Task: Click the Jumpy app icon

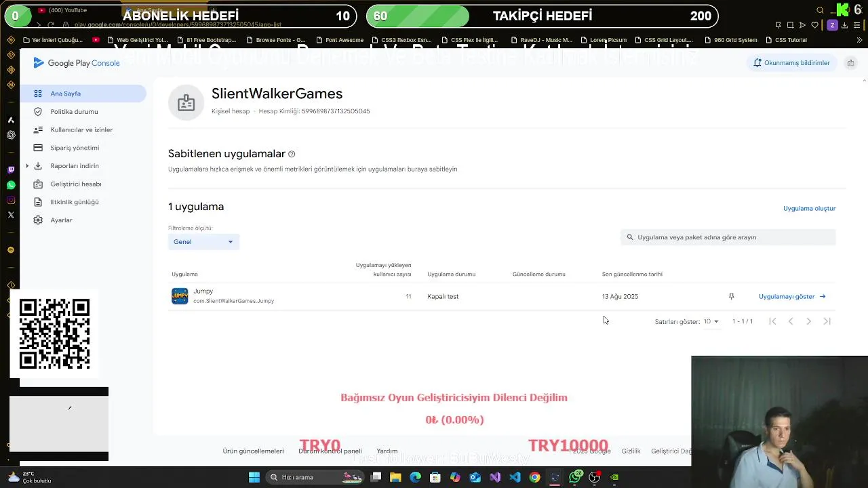Action: coord(180,296)
